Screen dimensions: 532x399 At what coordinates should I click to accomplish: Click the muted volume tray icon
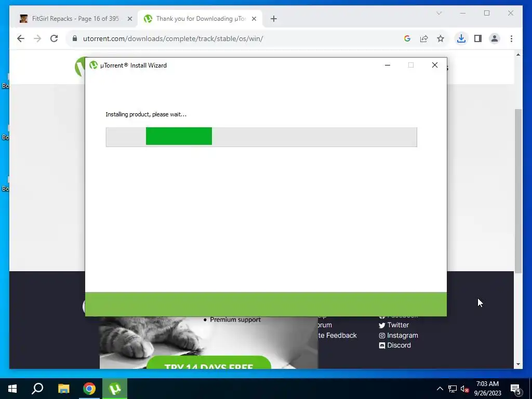[464, 389]
